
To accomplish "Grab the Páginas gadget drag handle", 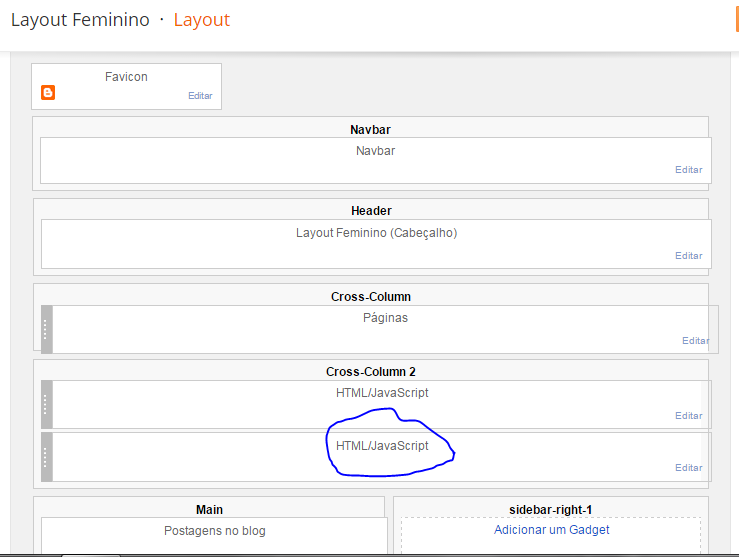I will [x=47, y=329].
